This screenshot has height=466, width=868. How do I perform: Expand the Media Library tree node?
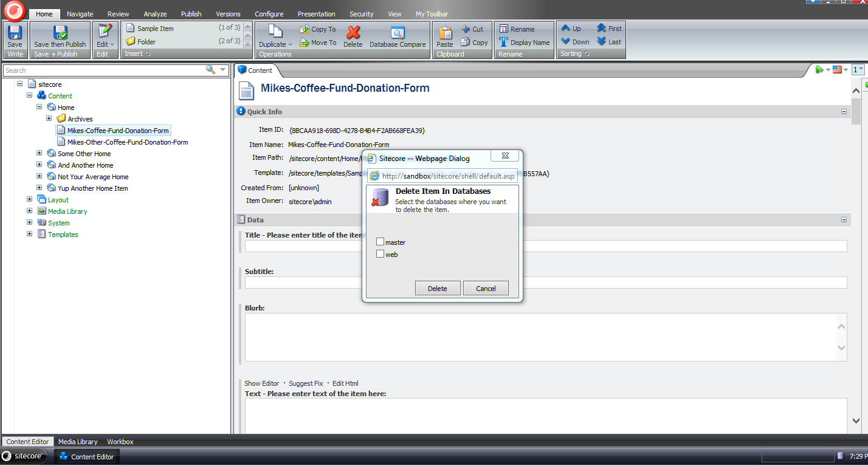click(30, 211)
